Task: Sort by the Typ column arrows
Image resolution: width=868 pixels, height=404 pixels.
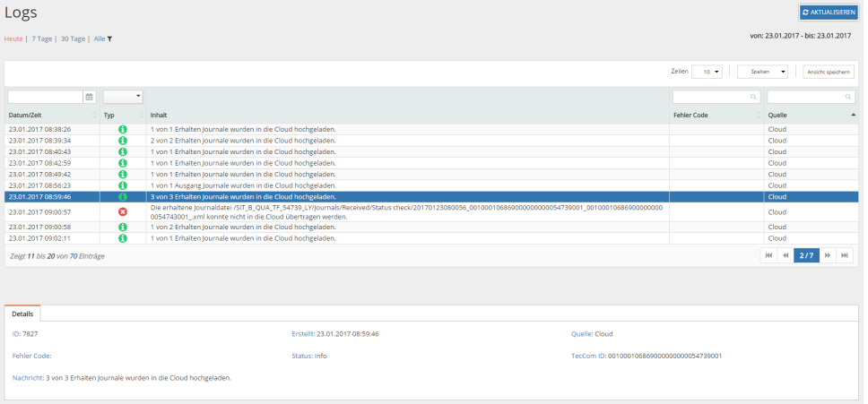Action: click(x=141, y=116)
